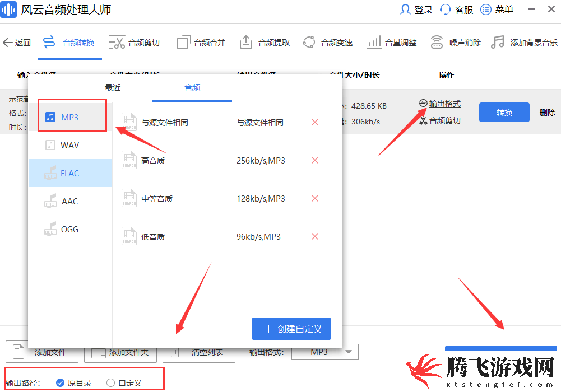Switch to 音频变速 tab
Image resolution: width=561 pixels, height=392 pixels.
(x=328, y=43)
